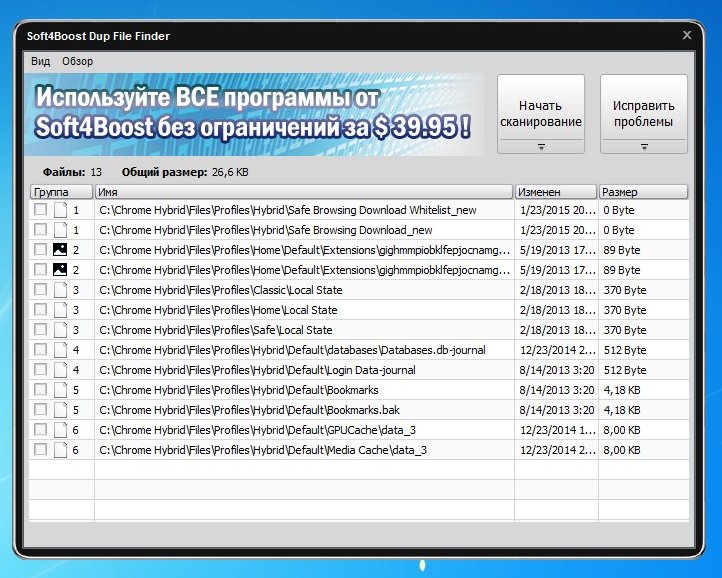Select path ending Bookmarks.bak
722x578 pixels.
[250, 410]
